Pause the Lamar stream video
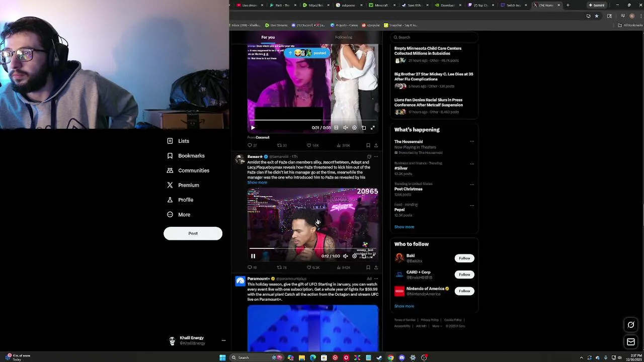644x362 pixels. (253, 256)
